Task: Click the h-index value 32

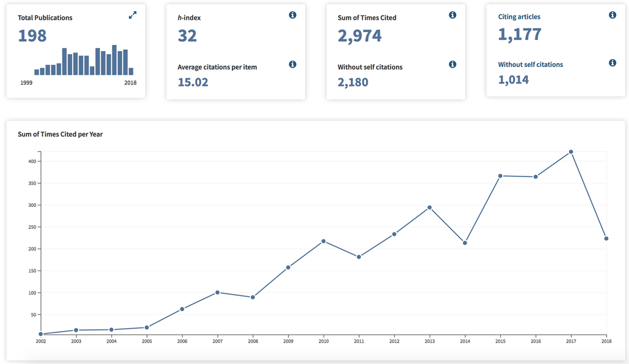Action: [187, 36]
